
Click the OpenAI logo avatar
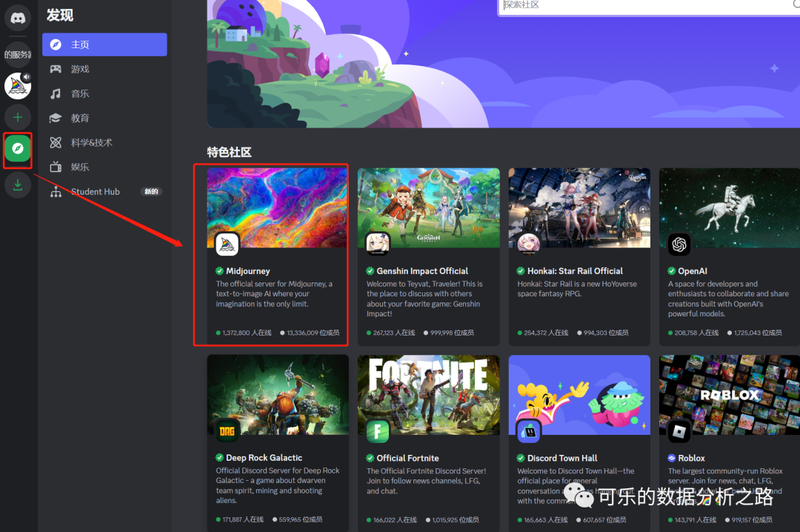click(x=679, y=245)
